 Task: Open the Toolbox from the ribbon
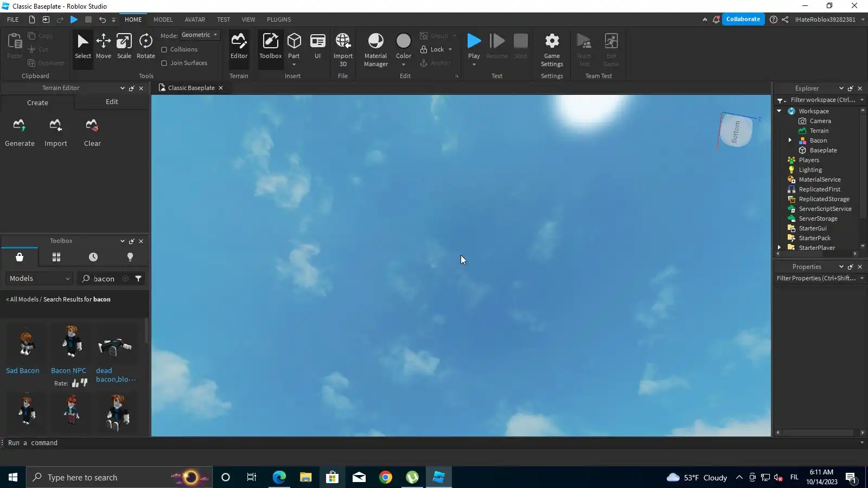point(270,46)
